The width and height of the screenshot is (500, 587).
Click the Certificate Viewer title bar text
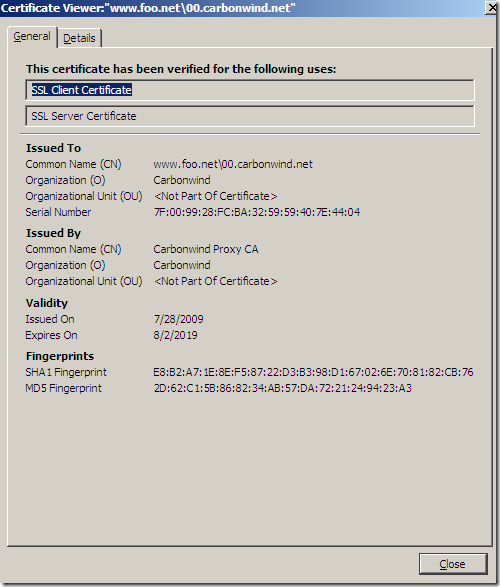148,8
